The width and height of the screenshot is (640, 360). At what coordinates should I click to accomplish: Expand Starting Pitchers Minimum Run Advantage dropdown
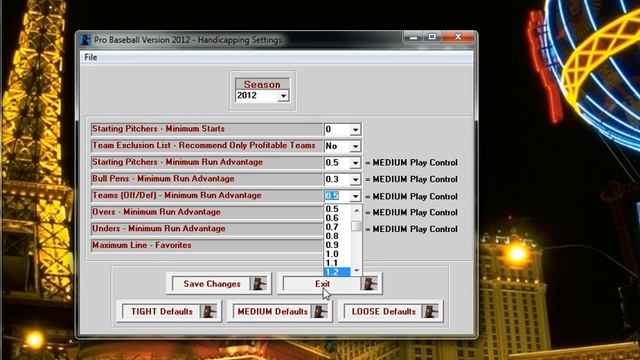(355, 163)
